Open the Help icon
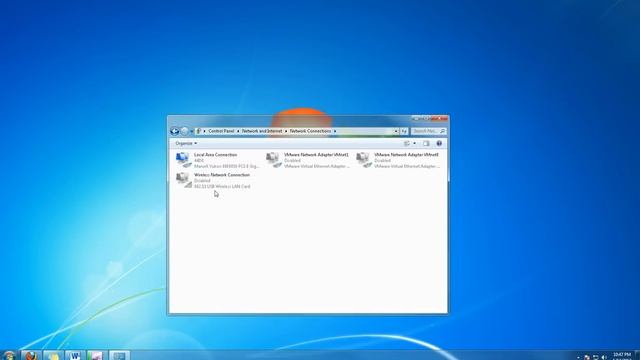 [439, 143]
